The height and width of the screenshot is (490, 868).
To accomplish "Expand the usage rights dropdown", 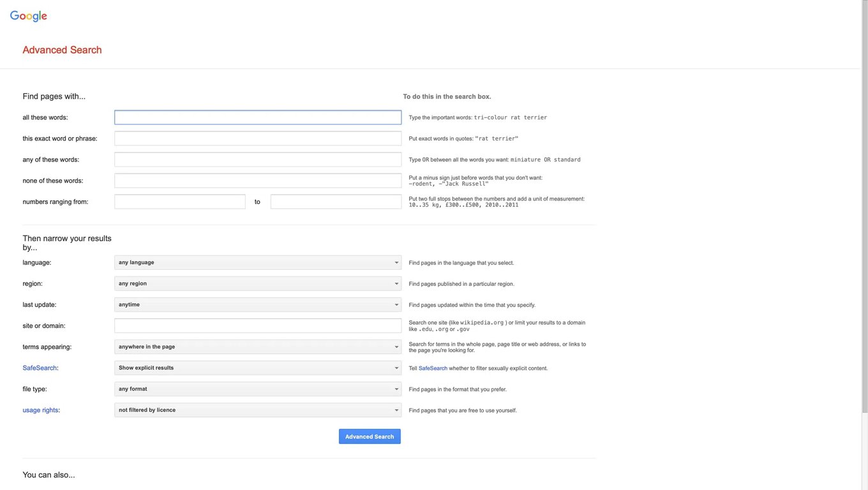I will pyautogui.click(x=258, y=410).
